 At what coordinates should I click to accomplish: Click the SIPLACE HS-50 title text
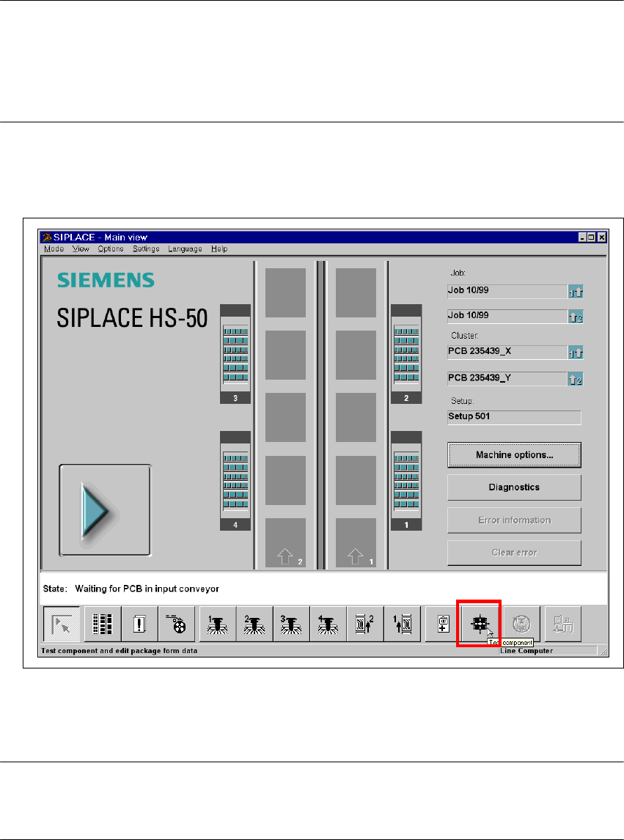pyautogui.click(x=132, y=317)
